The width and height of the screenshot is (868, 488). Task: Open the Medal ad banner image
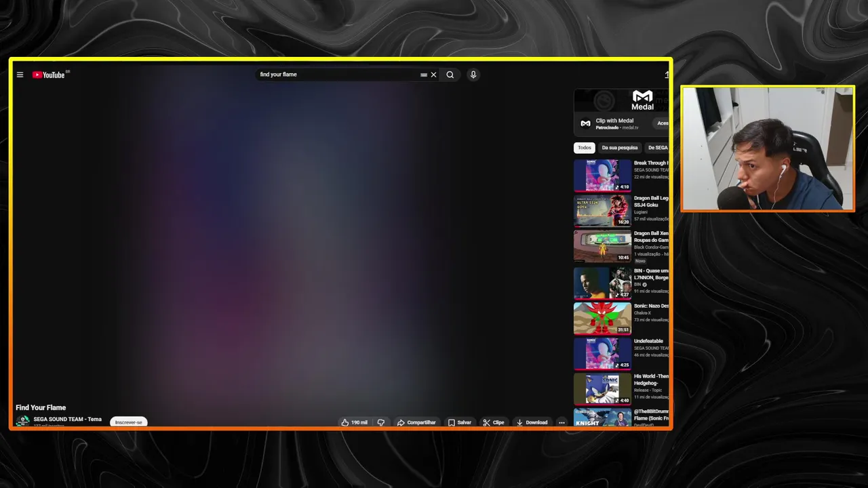621,100
